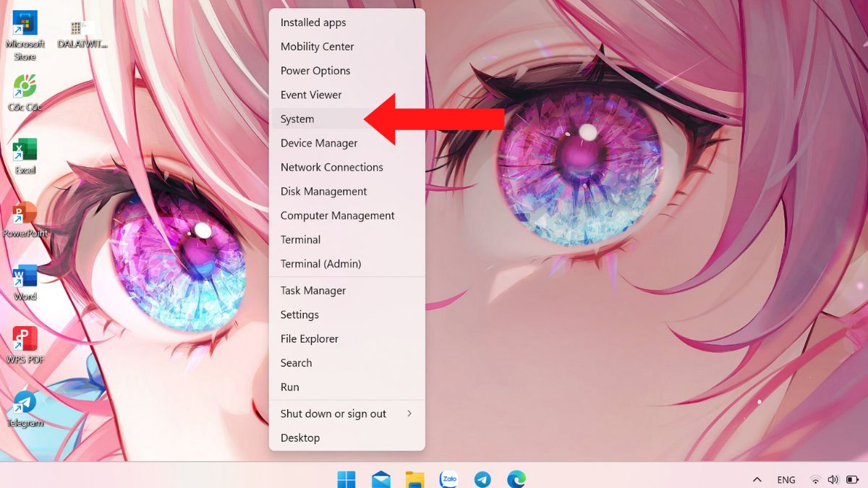Click the Windows Start button

(346, 479)
